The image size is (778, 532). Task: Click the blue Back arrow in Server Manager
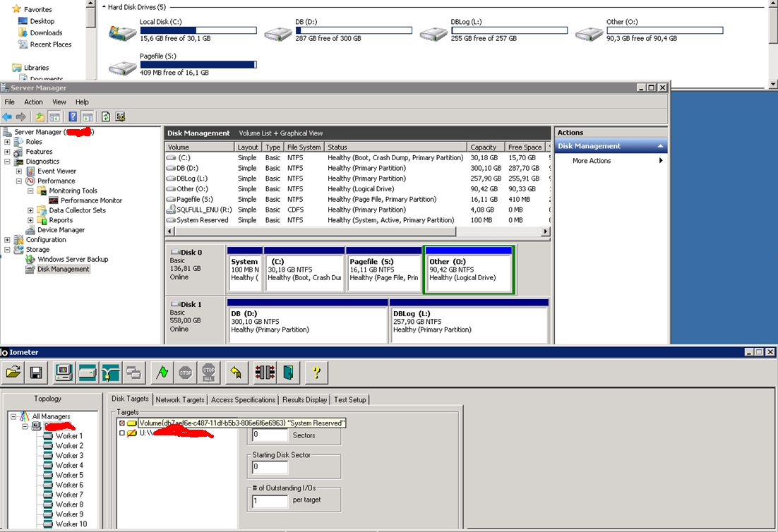tap(7, 116)
